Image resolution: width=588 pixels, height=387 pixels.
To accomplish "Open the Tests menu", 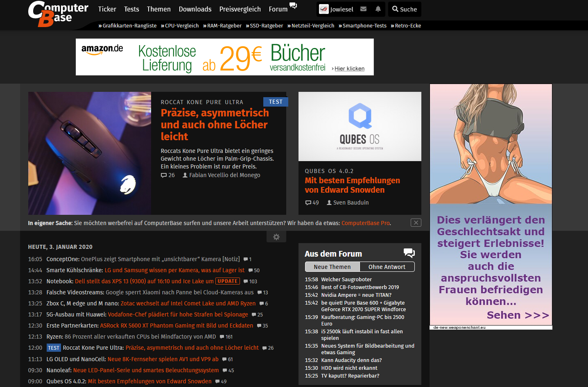I will tap(131, 9).
